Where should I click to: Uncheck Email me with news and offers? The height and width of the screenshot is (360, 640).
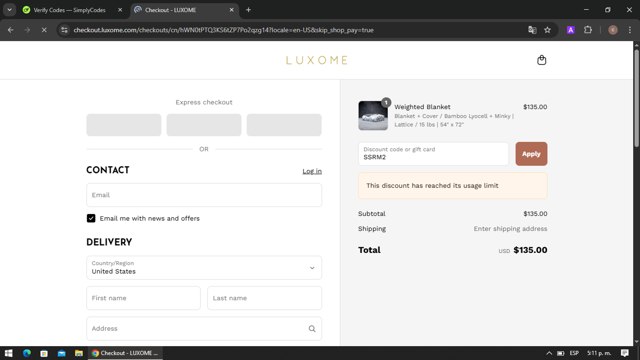coord(91,218)
